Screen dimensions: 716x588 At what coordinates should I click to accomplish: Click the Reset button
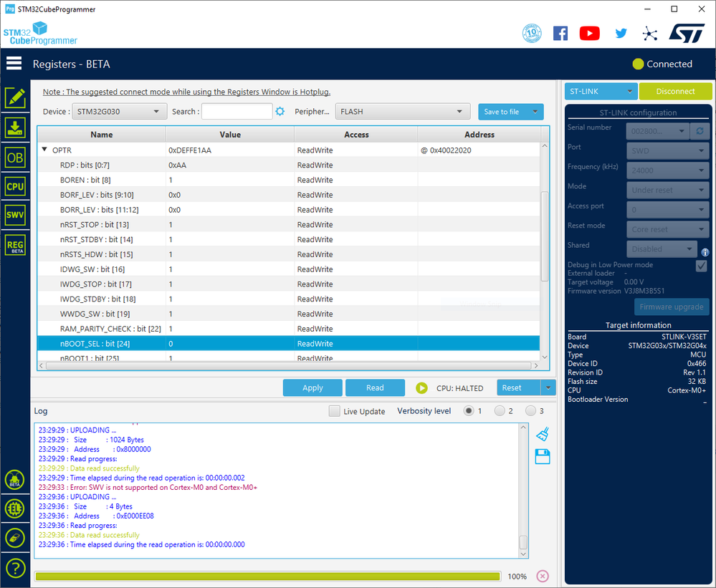pos(518,387)
